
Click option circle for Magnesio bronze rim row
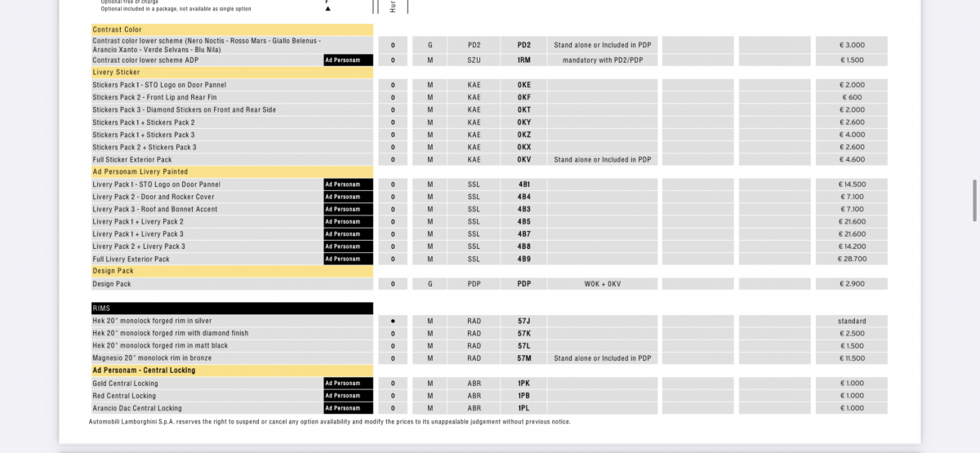click(393, 358)
